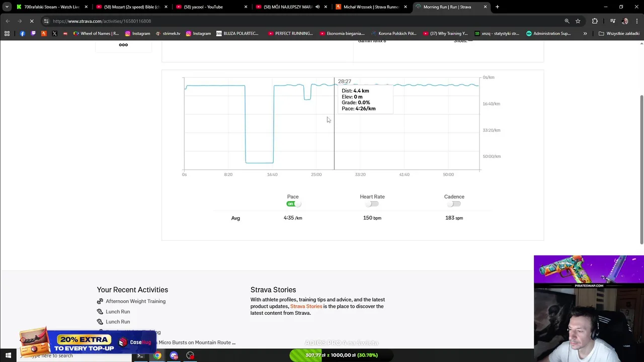Open Google Chrome from the taskbar

coord(157,355)
